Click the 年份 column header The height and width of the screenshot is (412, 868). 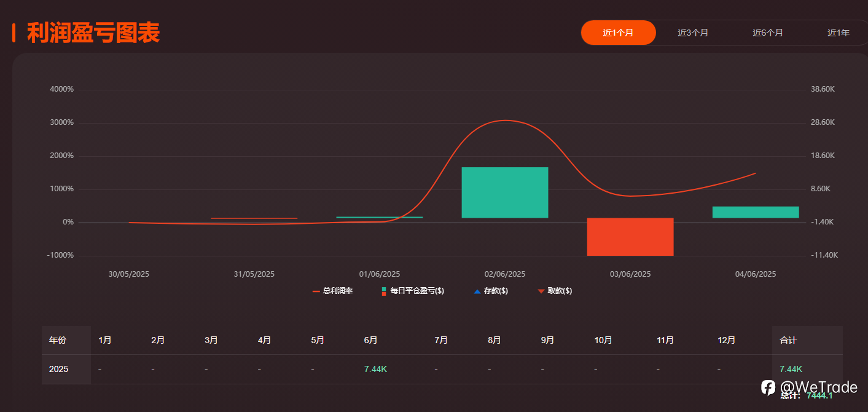tap(58, 340)
